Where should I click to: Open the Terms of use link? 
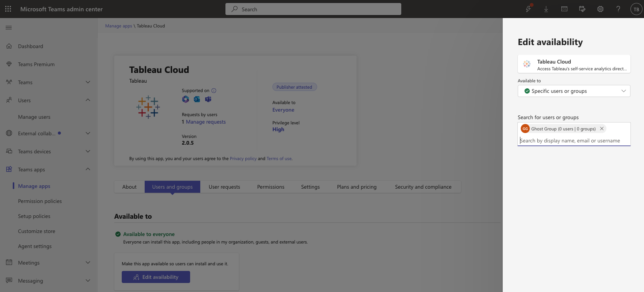(279, 159)
